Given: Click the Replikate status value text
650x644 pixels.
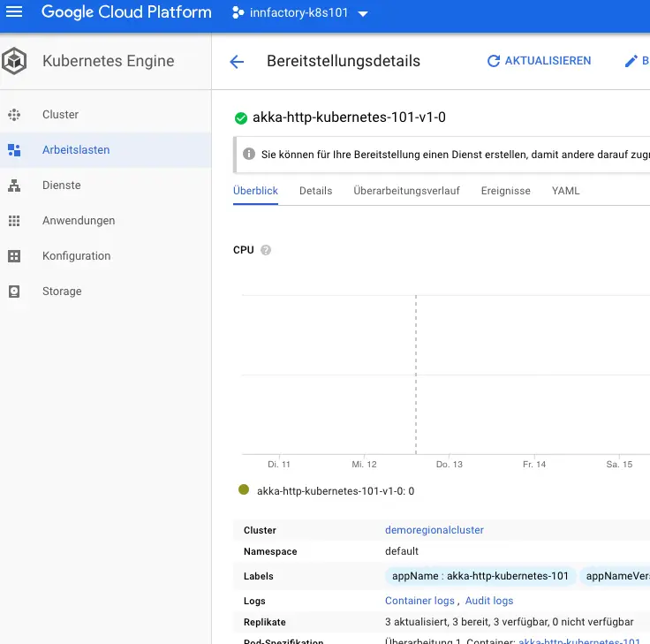Looking at the screenshot, I should [509, 622].
